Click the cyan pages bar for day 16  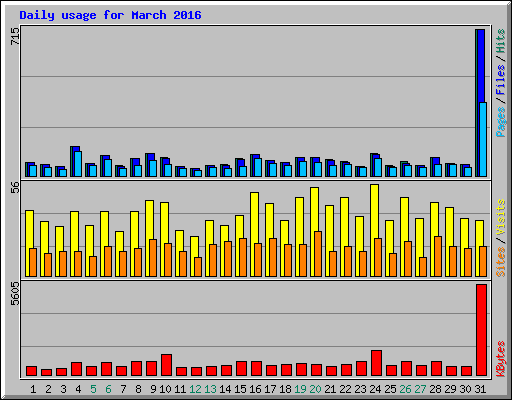point(258,167)
